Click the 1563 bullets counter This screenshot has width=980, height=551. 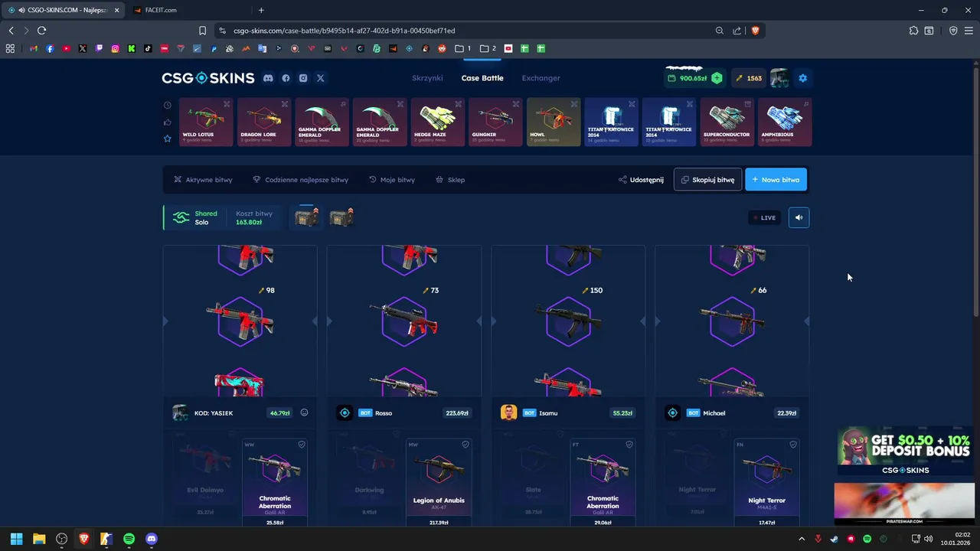point(749,78)
